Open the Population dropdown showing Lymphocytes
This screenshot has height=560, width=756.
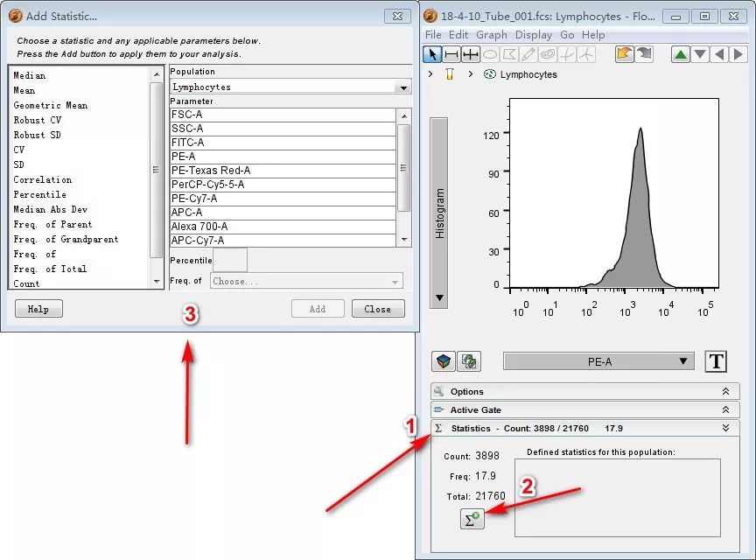tap(290, 87)
